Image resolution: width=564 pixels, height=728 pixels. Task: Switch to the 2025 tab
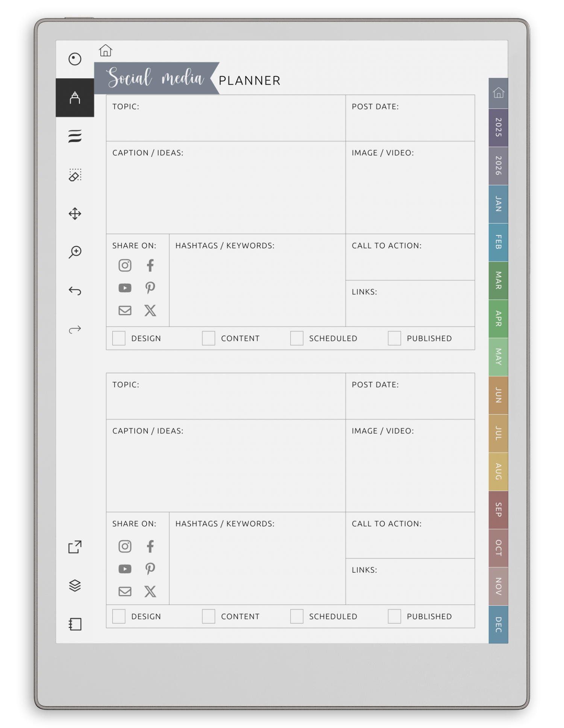pyautogui.click(x=498, y=128)
